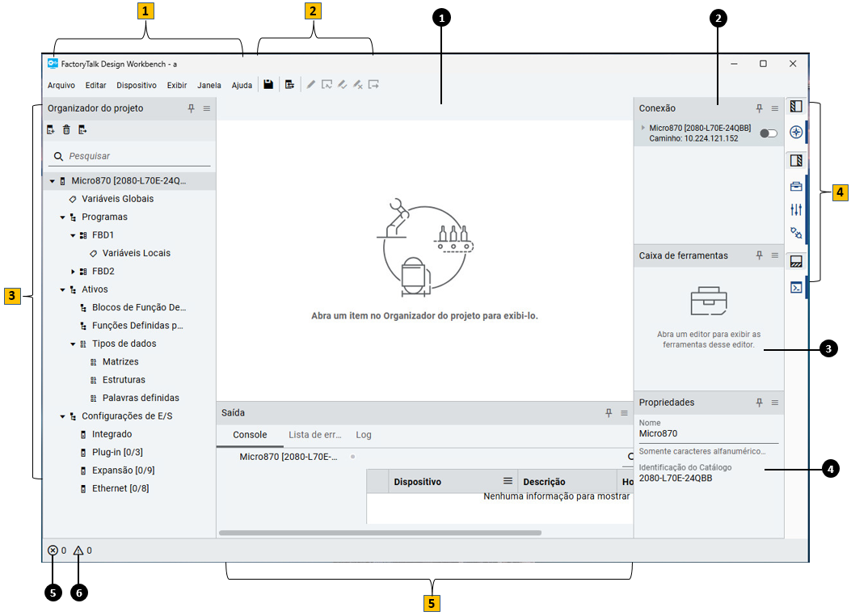This screenshot has height=616, width=851.
Task: Toggle the bottom pane layout sidebar icon
Action: click(796, 262)
